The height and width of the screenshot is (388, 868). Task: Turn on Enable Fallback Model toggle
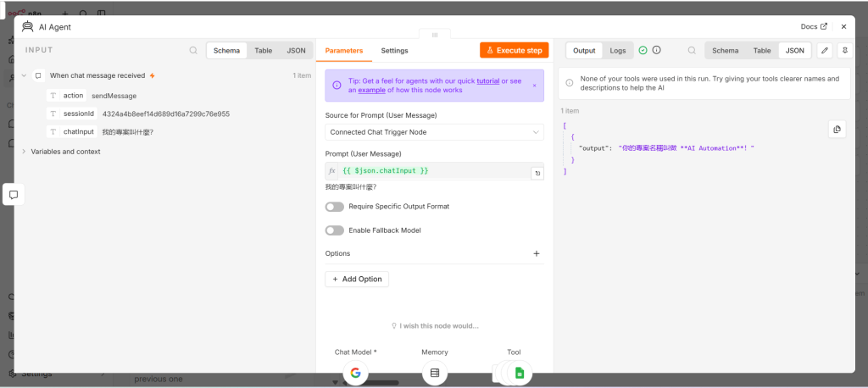point(334,230)
